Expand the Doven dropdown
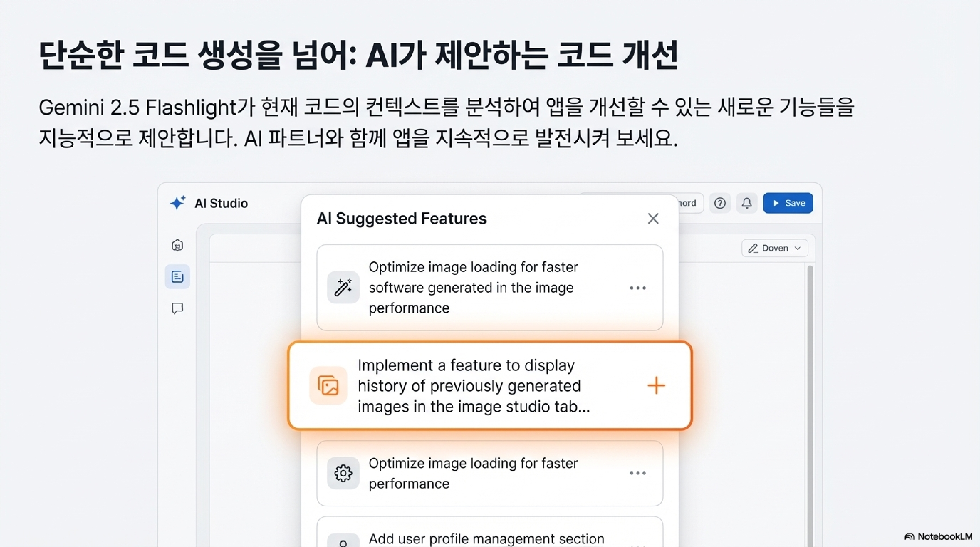This screenshot has height=547, width=980. 775,248
